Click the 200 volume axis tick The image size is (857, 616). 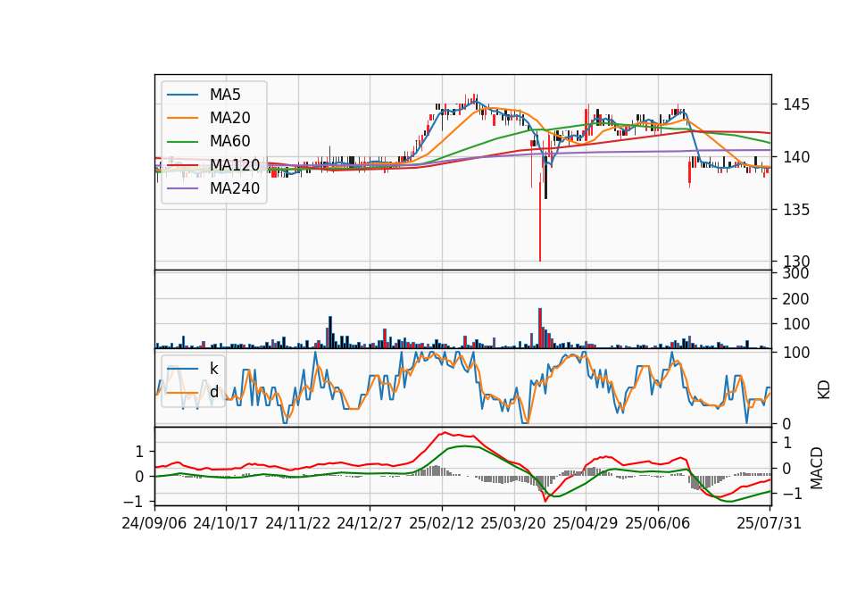click(796, 299)
